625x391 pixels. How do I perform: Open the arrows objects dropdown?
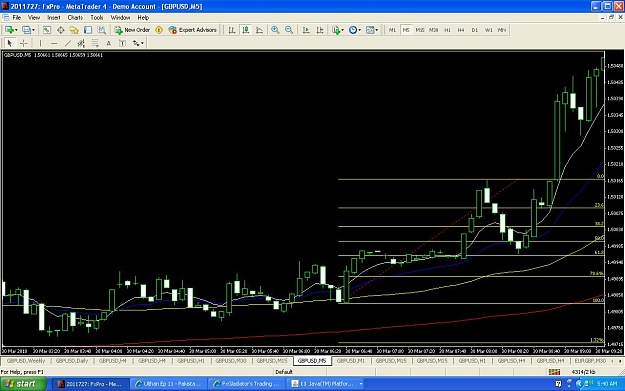(138, 43)
